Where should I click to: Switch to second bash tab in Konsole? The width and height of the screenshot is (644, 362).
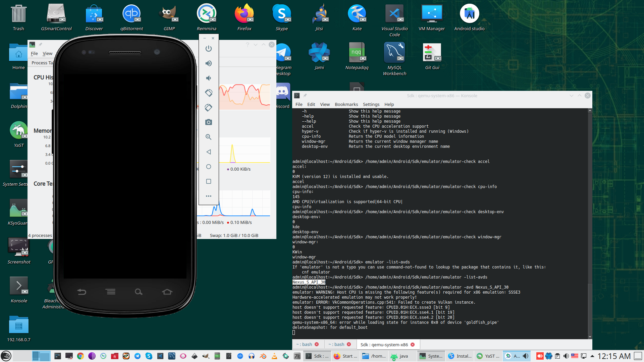coord(336,344)
